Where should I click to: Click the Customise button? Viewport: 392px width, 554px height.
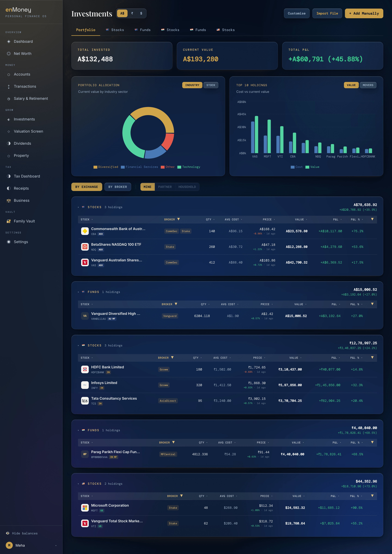[x=297, y=13]
